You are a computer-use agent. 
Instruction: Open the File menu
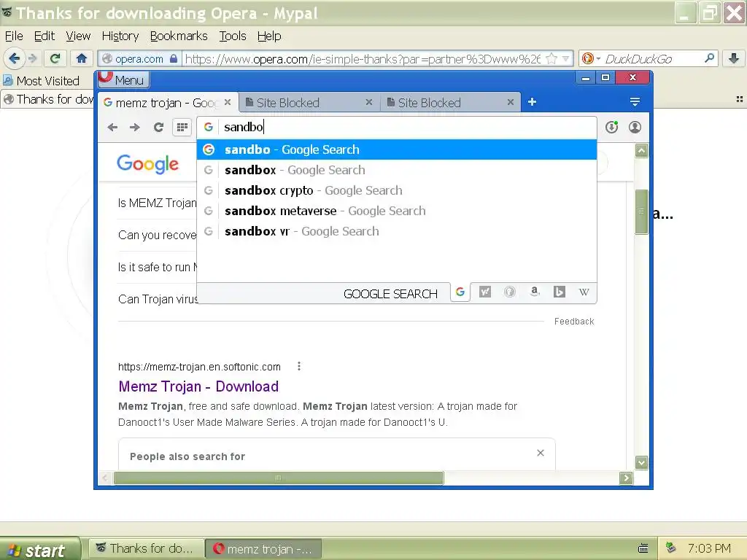pyautogui.click(x=14, y=36)
